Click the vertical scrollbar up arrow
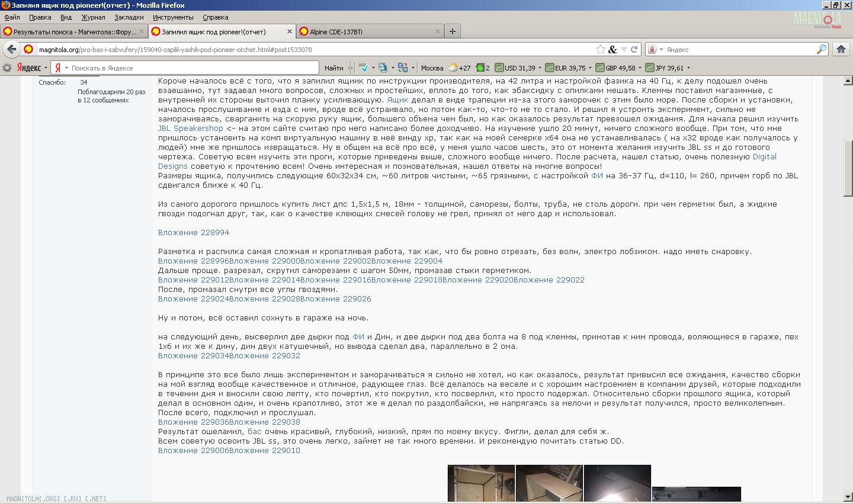The height and width of the screenshot is (504, 853). pyautogui.click(x=848, y=81)
